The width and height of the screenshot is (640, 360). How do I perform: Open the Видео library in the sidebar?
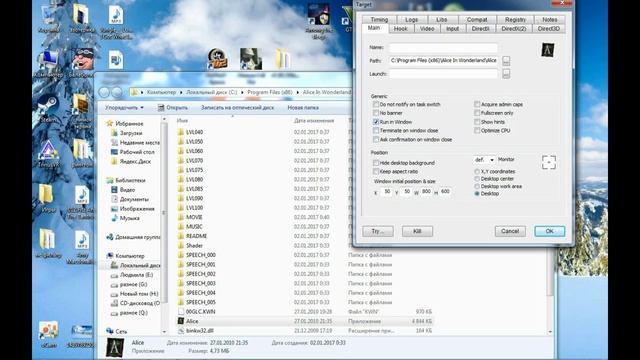[123, 190]
